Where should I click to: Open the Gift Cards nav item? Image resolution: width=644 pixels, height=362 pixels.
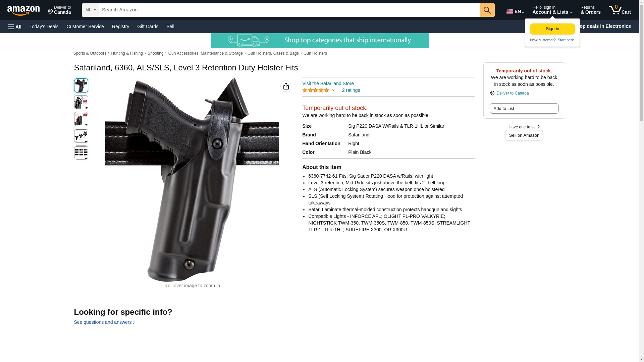pyautogui.click(x=148, y=26)
